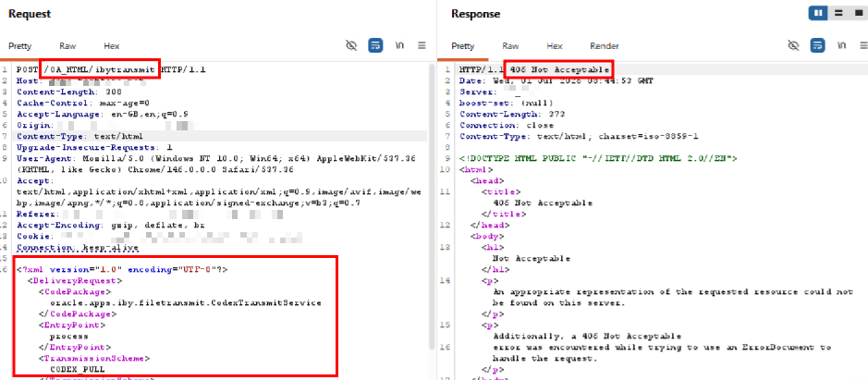Switch to Pretty tab in Response panel
Screen dimensions: 868x380
point(463,46)
